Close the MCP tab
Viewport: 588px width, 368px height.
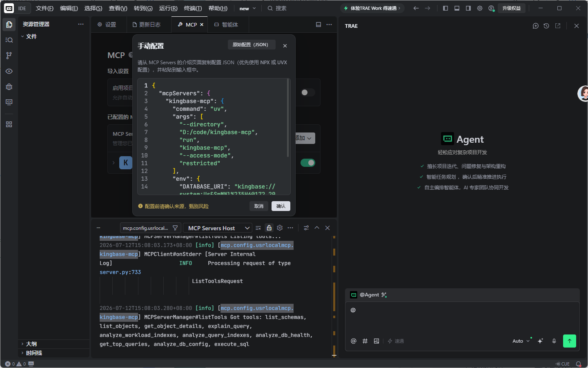point(202,25)
